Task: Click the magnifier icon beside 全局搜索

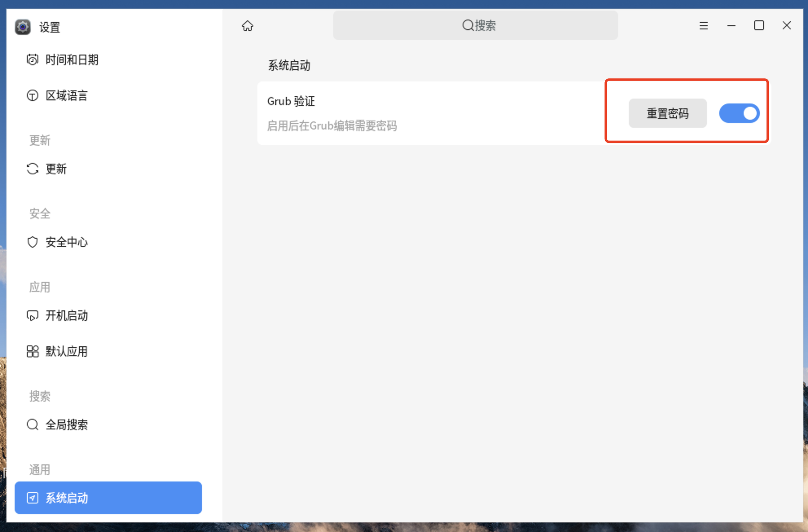Action: 33,424
